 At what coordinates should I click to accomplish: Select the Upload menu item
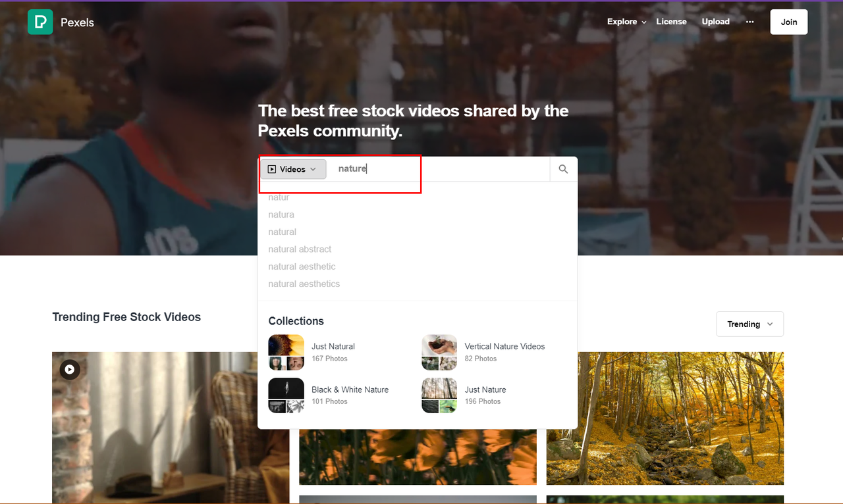pyautogui.click(x=715, y=22)
